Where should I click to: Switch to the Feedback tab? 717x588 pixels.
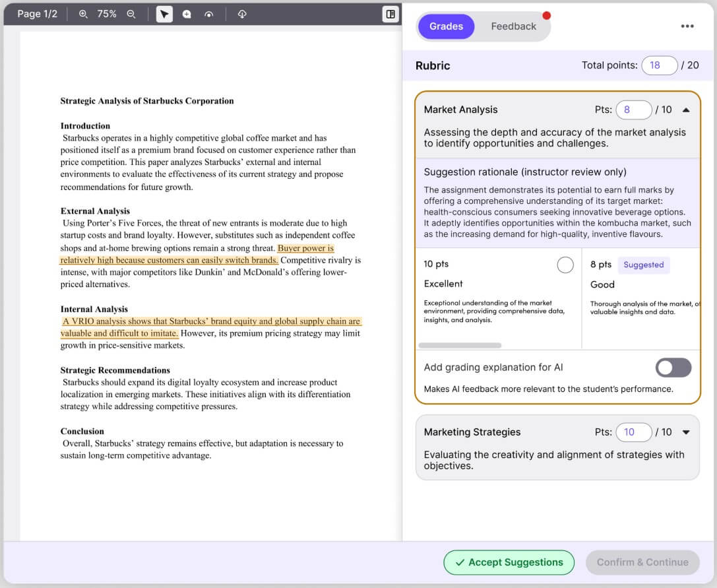point(514,26)
